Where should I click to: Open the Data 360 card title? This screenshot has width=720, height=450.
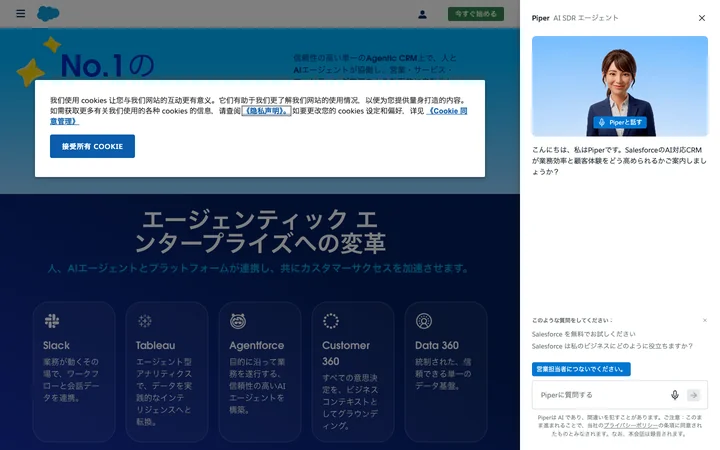[437, 345]
